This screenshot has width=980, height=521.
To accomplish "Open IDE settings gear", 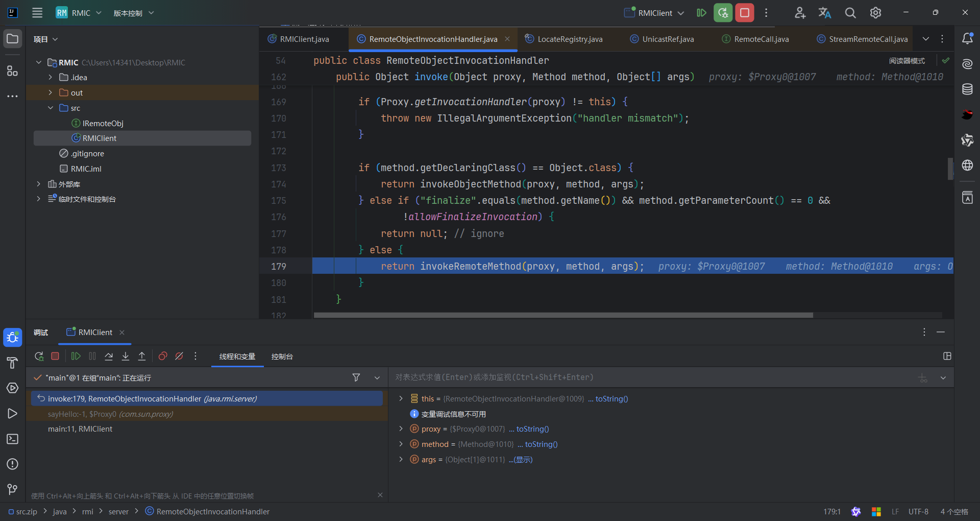I will 875,13.
